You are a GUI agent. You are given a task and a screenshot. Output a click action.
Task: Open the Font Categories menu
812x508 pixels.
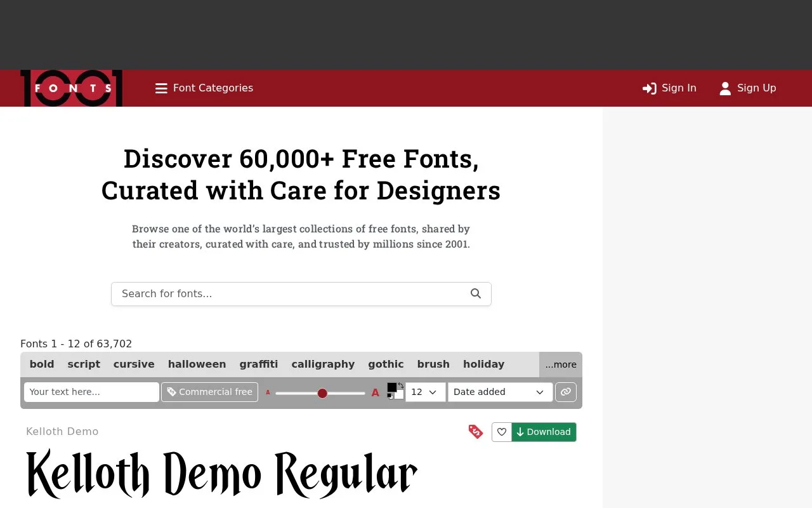point(204,88)
